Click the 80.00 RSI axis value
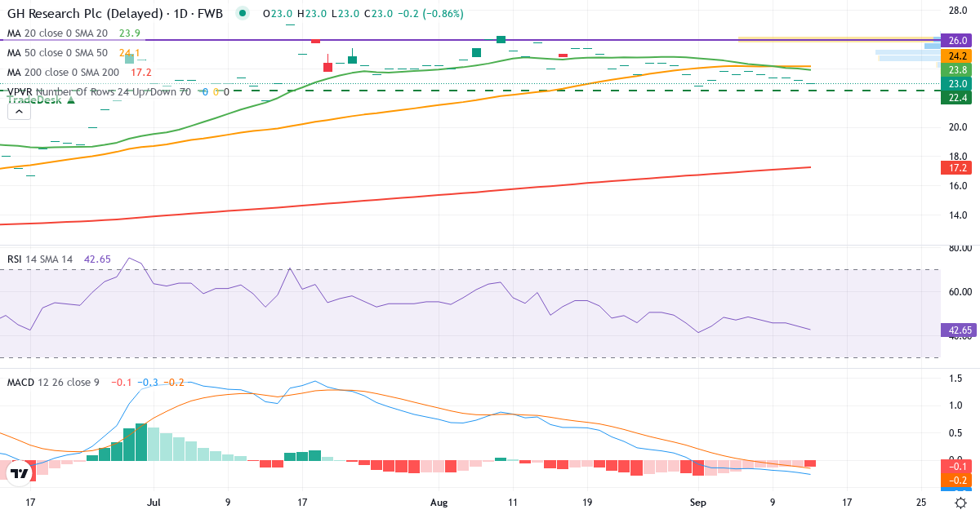The width and height of the screenshot is (980, 514). coord(960,249)
